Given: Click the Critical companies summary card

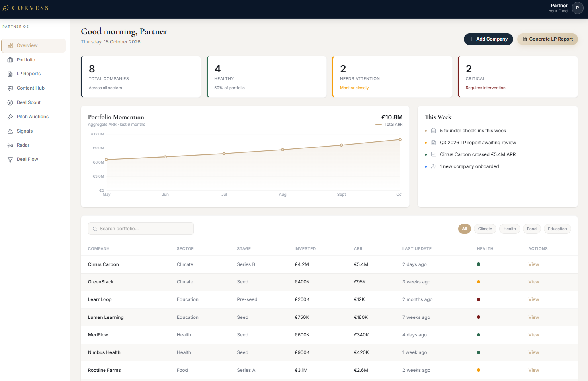Looking at the screenshot, I should (x=518, y=77).
